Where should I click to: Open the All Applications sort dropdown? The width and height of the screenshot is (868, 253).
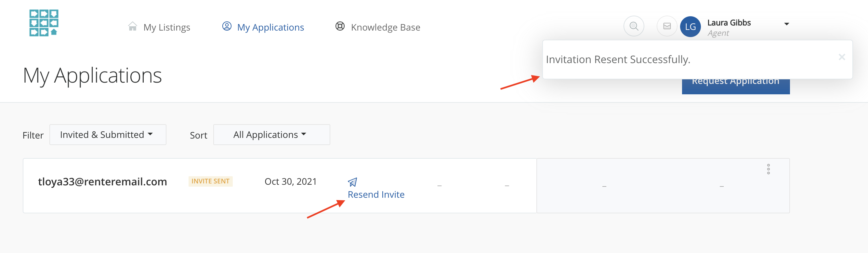[271, 135]
